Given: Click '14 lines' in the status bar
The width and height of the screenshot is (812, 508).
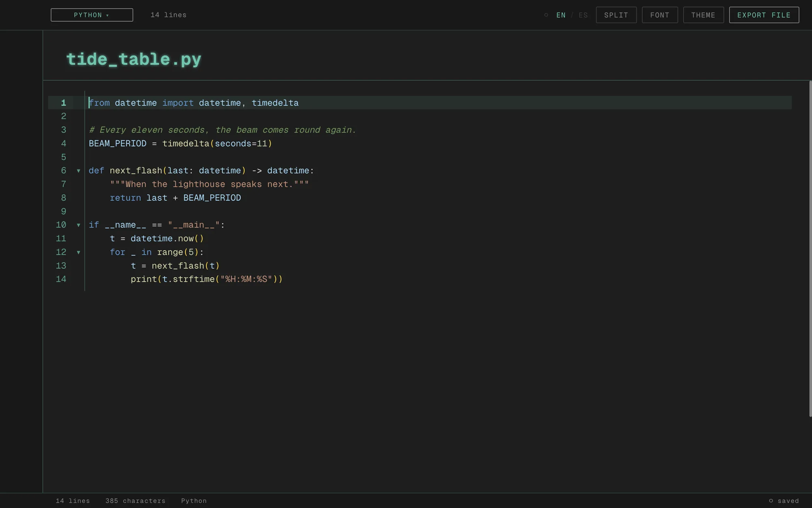Looking at the screenshot, I should pos(73,501).
